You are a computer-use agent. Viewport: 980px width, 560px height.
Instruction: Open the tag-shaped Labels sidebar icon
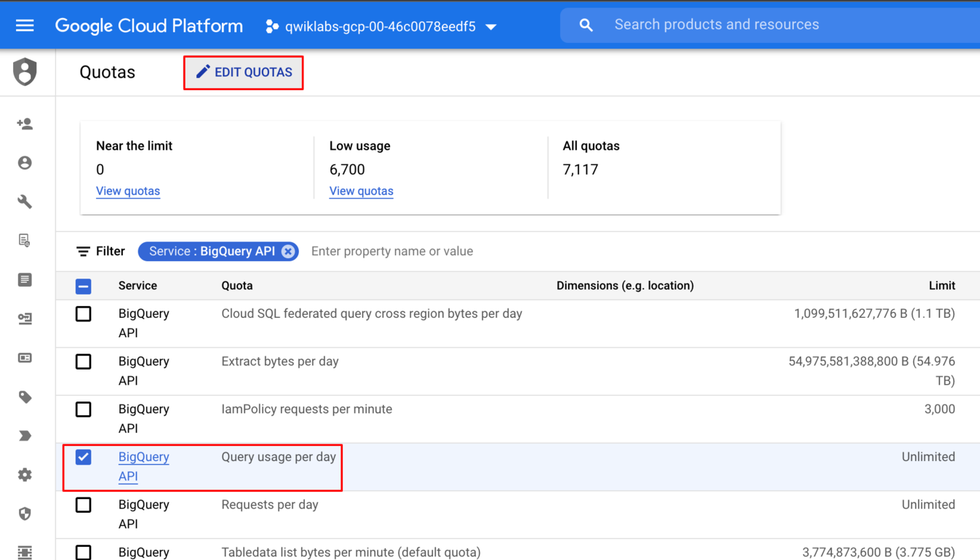pyautogui.click(x=25, y=397)
